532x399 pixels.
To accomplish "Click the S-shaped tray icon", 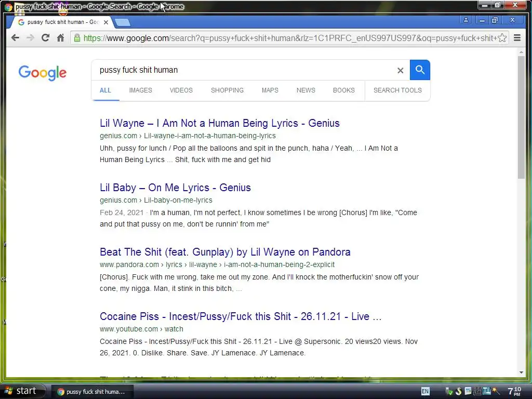I will [x=459, y=391].
